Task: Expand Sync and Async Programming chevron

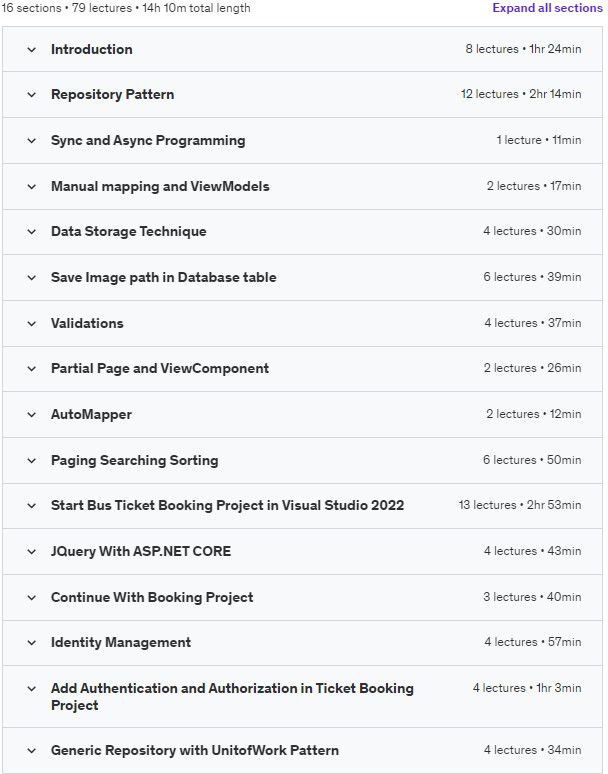Action: [x=32, y=141]
